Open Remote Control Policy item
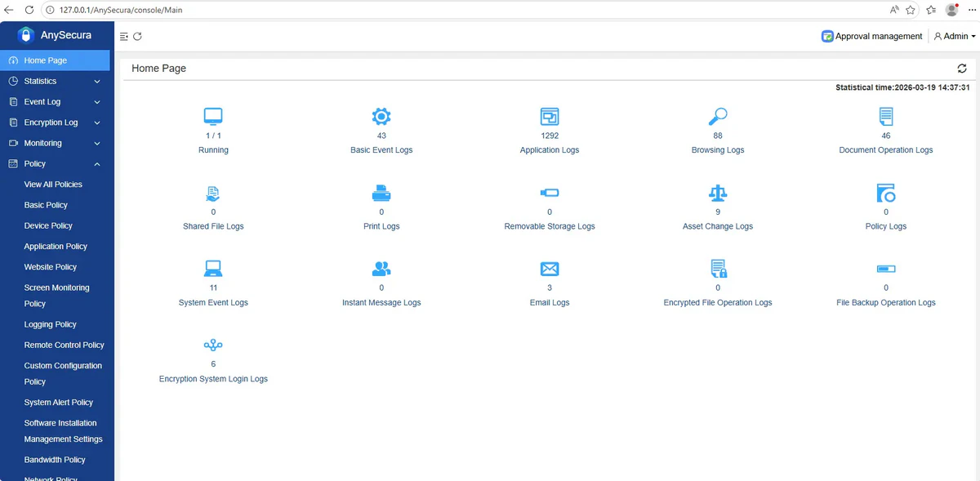Image resolution: width=980 pixels, height=481 pixels. click(x=64, y=345)
